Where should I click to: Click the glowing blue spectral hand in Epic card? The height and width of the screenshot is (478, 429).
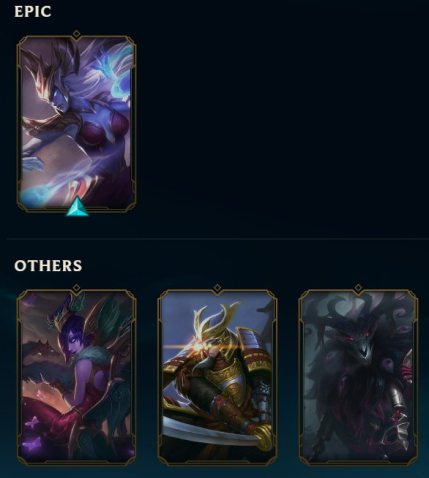tap(108, 67)
